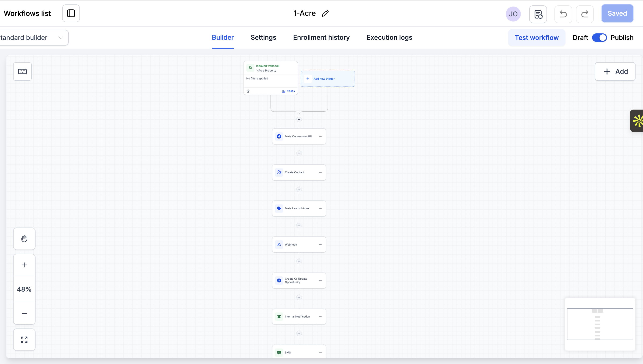
Task: Switch to the Builder tab
Action: 223,38
